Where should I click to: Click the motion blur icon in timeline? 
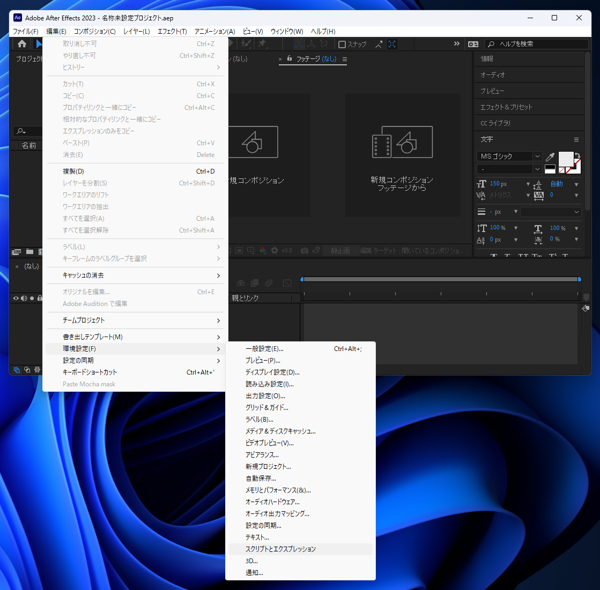[269, 283]
